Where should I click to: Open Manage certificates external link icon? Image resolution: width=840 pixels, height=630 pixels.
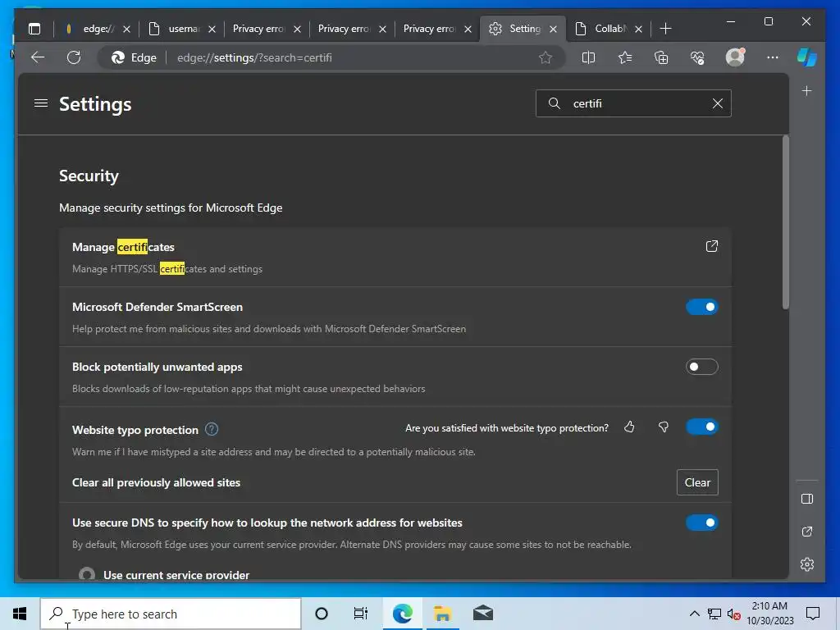711,246
